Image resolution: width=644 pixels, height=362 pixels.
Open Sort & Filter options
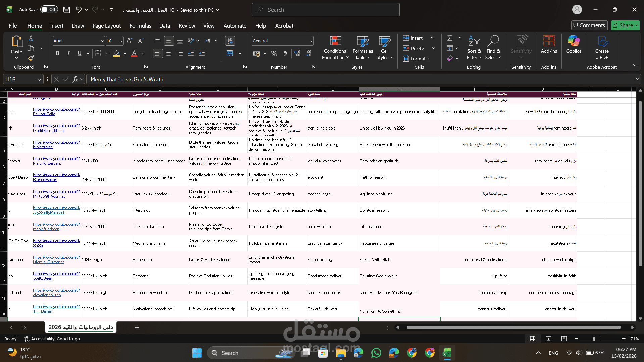[474, 48]
